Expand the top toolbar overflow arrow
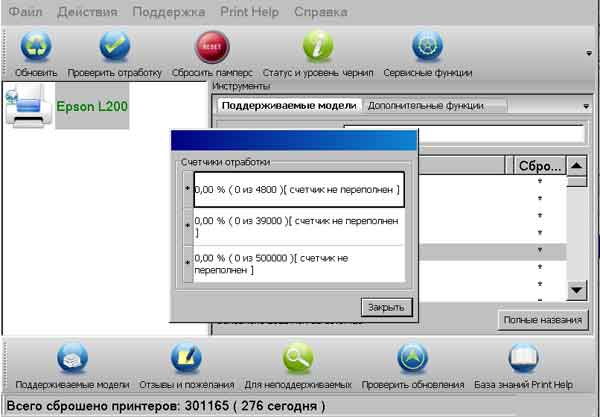The width and height of the screenshot is (600, 417). click(x=589, y=52)
